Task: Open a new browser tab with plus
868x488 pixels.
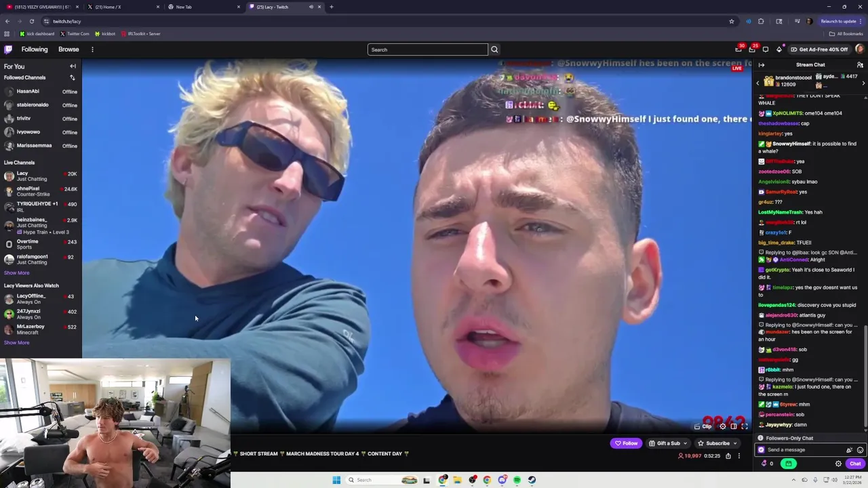Action: click(x=331, y=7)
